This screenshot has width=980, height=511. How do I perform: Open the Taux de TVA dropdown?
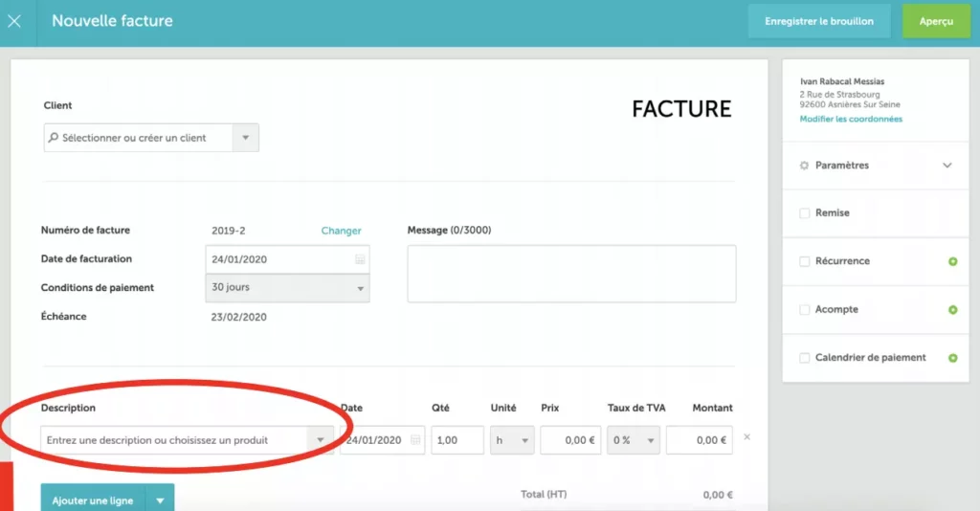tap(634, 440)
